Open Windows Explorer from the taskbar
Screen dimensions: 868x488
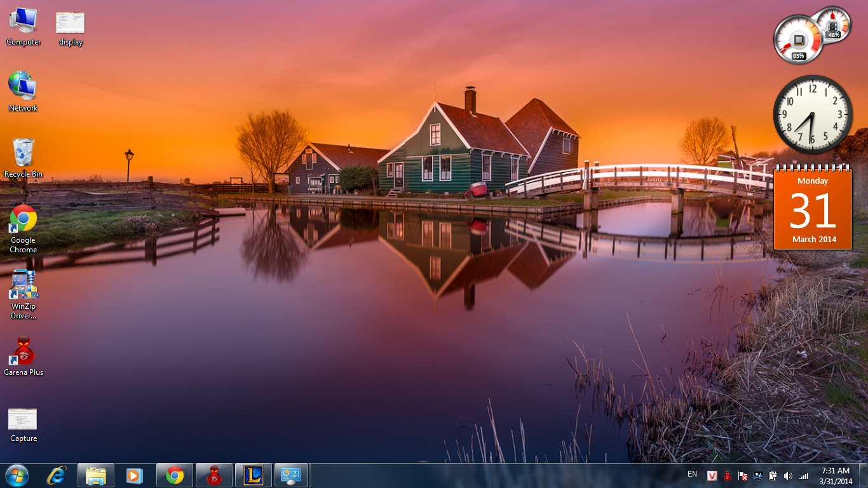[95, 475]
